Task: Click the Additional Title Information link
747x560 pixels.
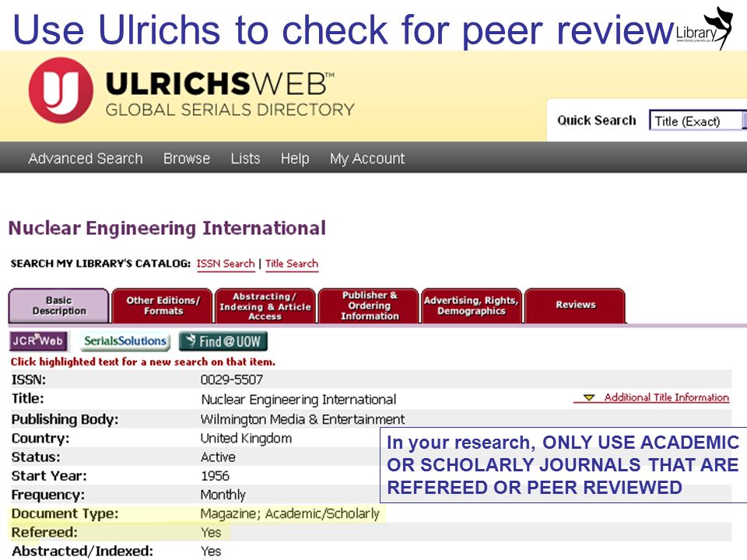Action: click(x=667, y=397)
